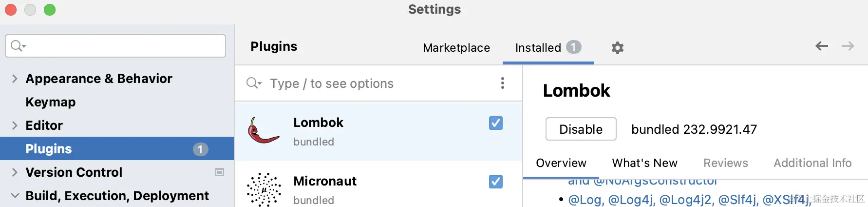Uncheck the Lombok plugin checkbox
The image size is (868, 207).
pos(496,123)
